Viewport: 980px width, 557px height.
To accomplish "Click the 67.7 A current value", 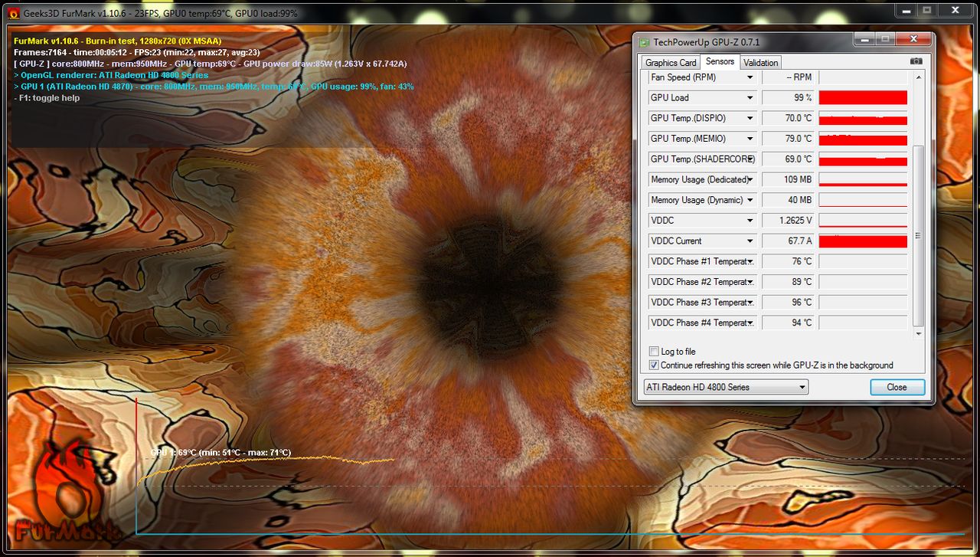I will pos(789,241).
